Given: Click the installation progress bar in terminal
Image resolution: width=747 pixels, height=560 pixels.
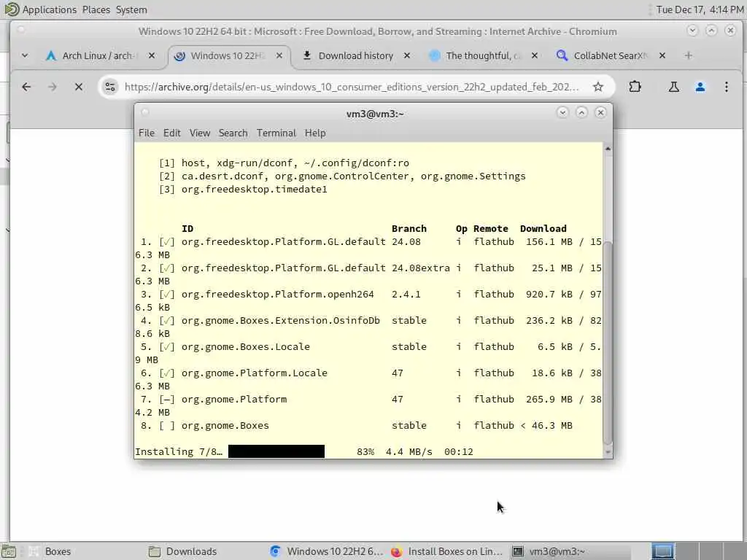Looking at the screenshot, I should pyautogui.click(x=276, y=451).
